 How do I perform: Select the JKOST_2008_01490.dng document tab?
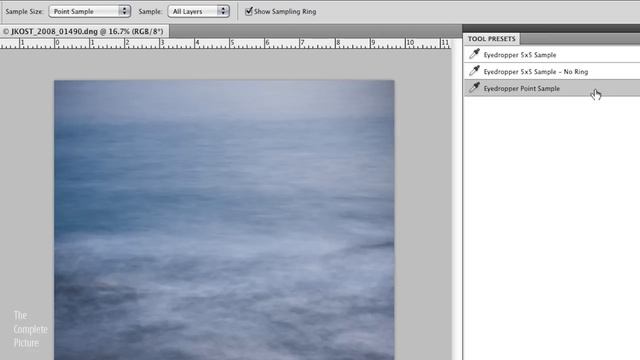tap(84, 31)
